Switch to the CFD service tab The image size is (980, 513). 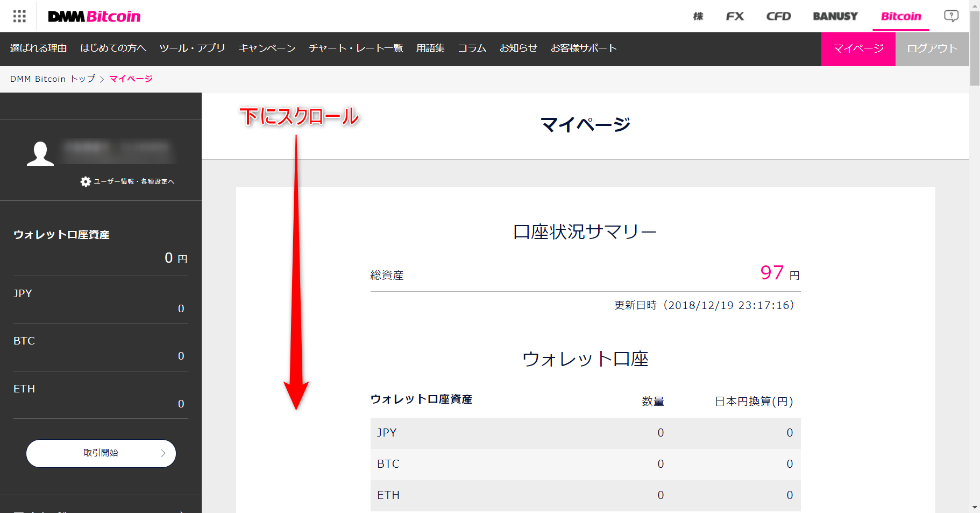pos(778,16)
